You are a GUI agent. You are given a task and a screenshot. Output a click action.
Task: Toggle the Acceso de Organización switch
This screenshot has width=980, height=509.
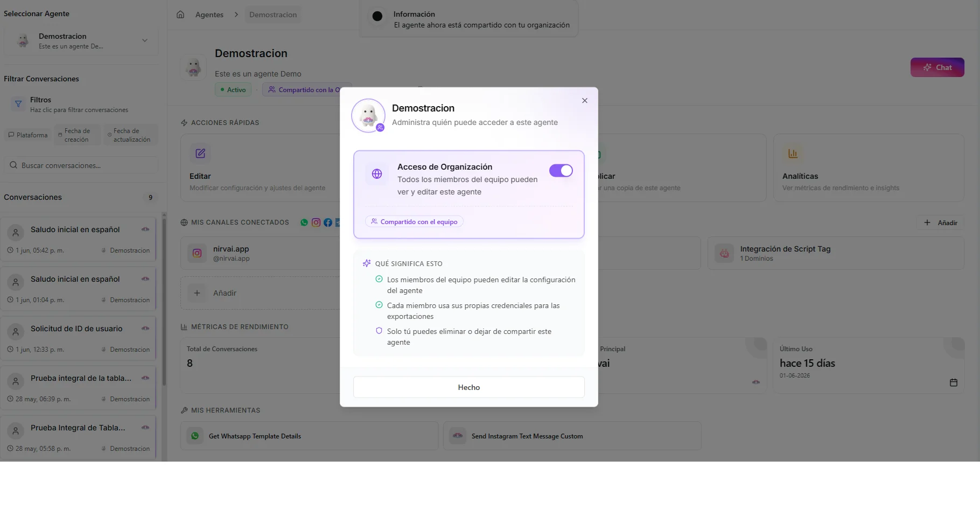tap(561, 171)
